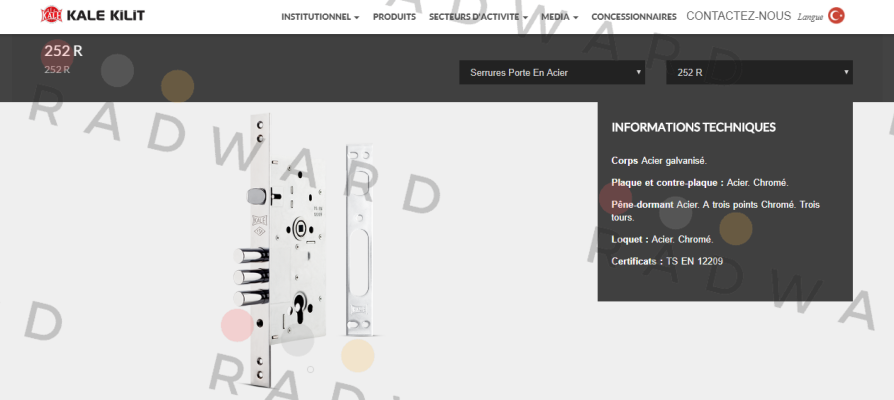This screenshot has height=400, width=894.
Task: Select the Plaque et contre-plaque line
Action: coord(700,183)
